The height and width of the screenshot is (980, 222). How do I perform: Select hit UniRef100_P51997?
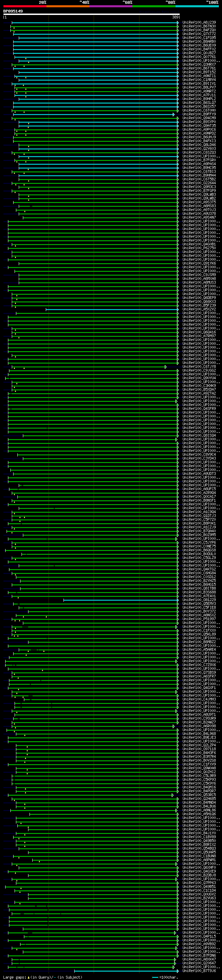[199, 619]
